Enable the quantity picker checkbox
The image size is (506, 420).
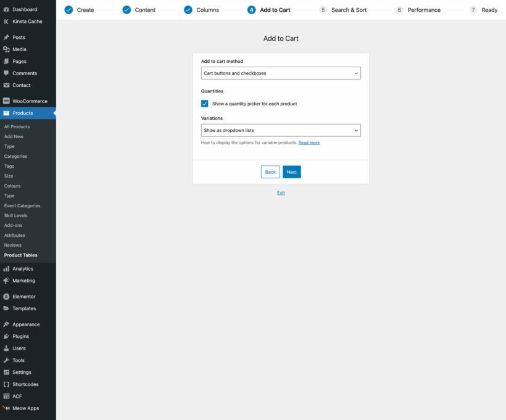click(x=205, y=103)
